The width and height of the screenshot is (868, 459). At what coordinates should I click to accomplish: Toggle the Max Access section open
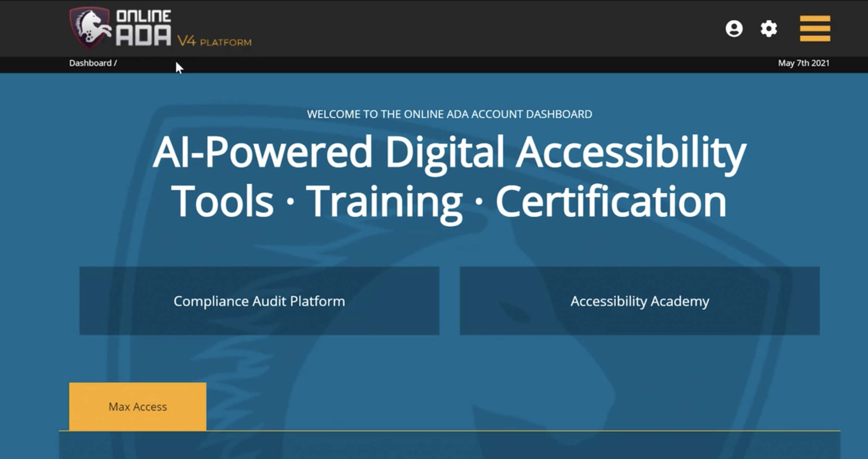138,407
